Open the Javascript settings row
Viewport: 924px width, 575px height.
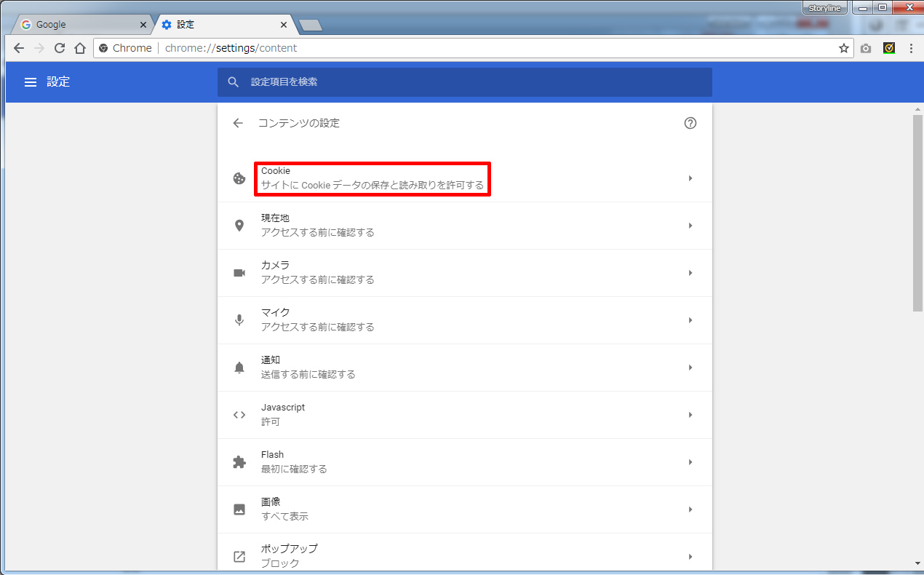coord(464,415)
